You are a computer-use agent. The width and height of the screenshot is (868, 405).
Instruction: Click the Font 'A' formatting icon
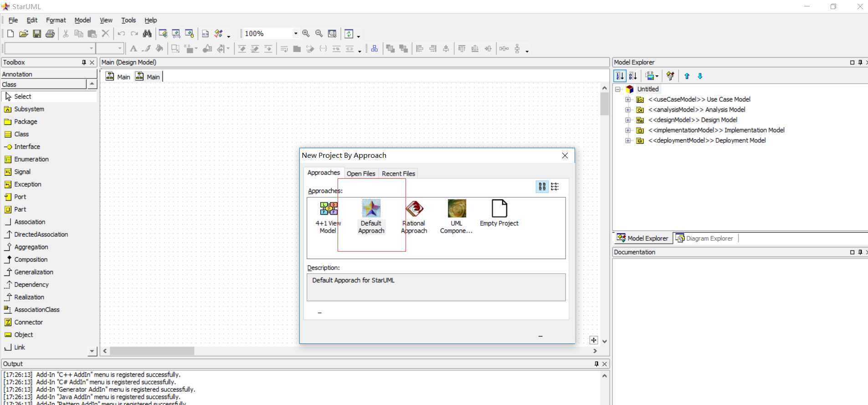(134, 49)
